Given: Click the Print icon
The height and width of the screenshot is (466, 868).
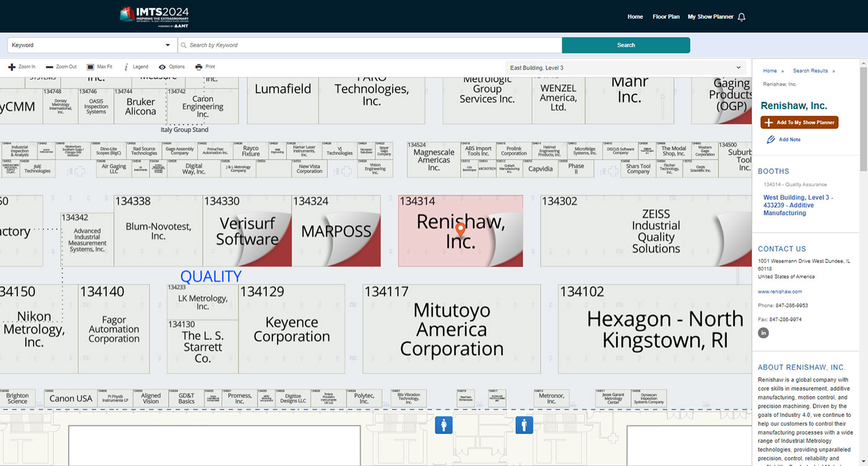Looking at the screenshot, I should pos(199,67).
